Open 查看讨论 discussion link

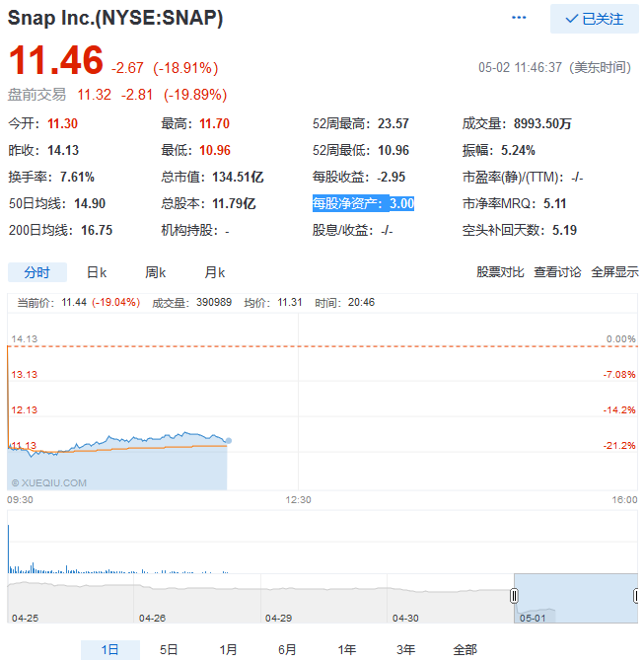pos(557,272)
